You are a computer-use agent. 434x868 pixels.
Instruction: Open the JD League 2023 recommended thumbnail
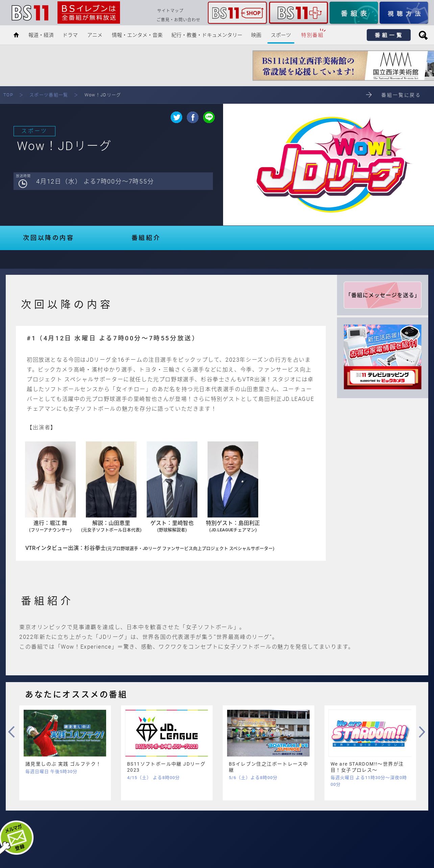167,733
